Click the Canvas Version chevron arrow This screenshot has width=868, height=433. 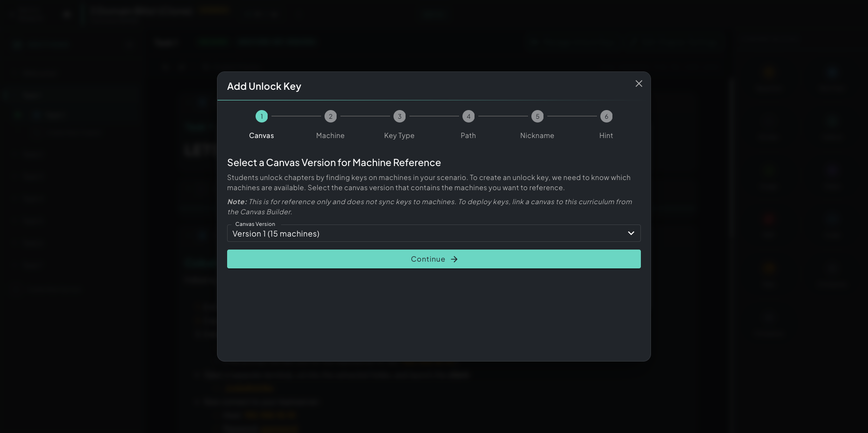631,233
